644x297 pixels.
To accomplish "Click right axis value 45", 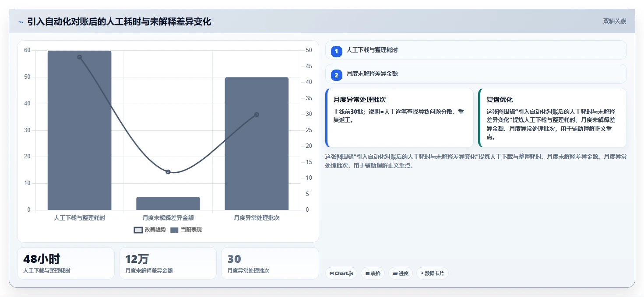I will point(309,66).
